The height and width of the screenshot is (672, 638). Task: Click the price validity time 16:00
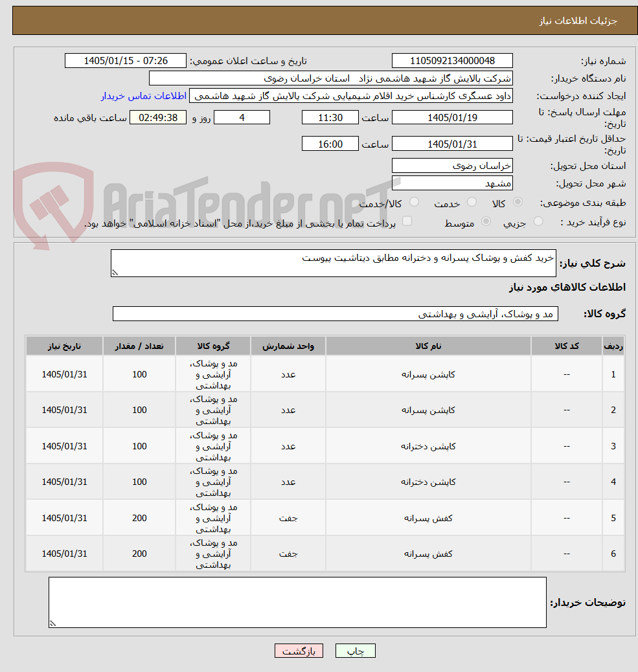[x=330, y=144]
